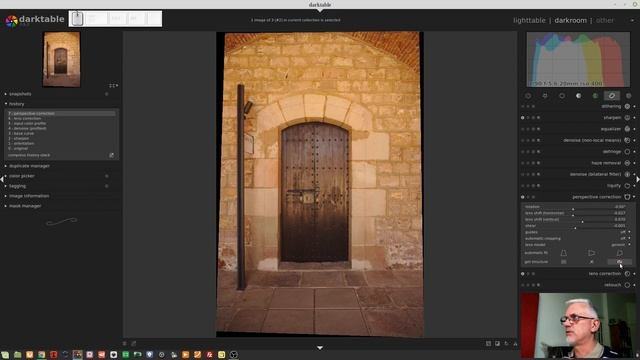
Task: Expand the duplicate manager panel
Action: [x=29, y=166]
